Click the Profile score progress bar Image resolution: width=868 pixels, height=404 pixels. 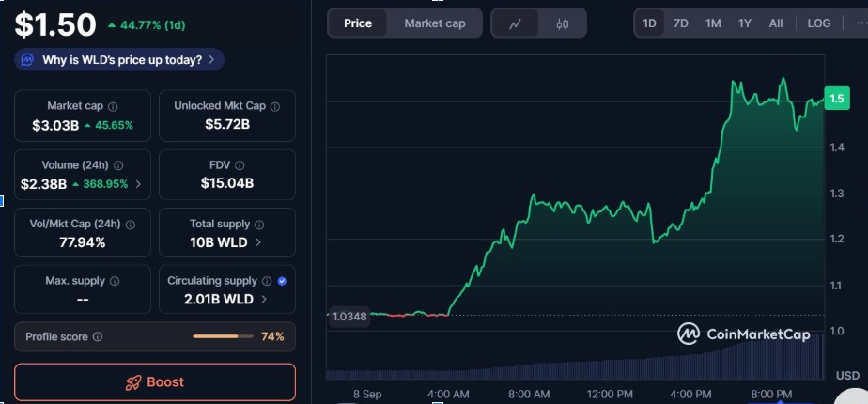click(223, 336)
